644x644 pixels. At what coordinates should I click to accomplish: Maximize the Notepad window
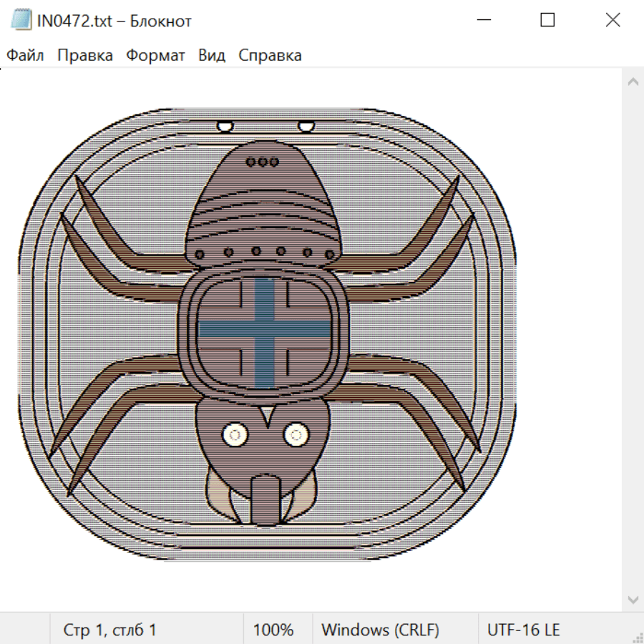pos(547,21)
